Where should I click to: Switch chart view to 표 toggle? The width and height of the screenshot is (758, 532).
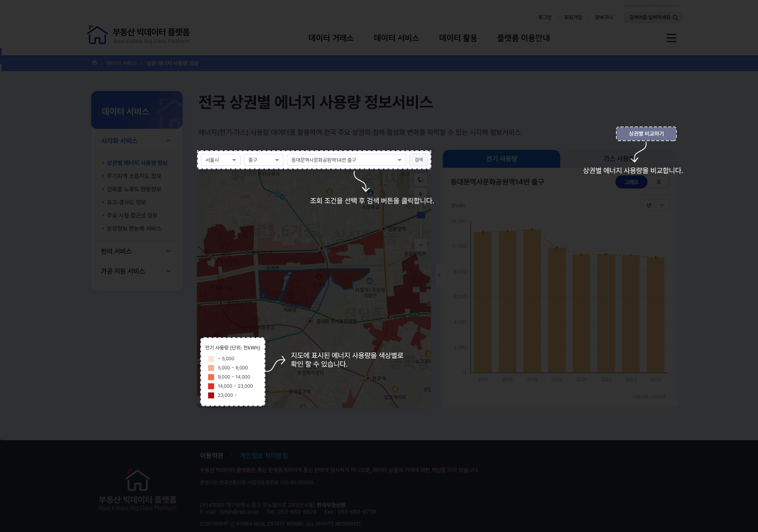click(659, 182)
